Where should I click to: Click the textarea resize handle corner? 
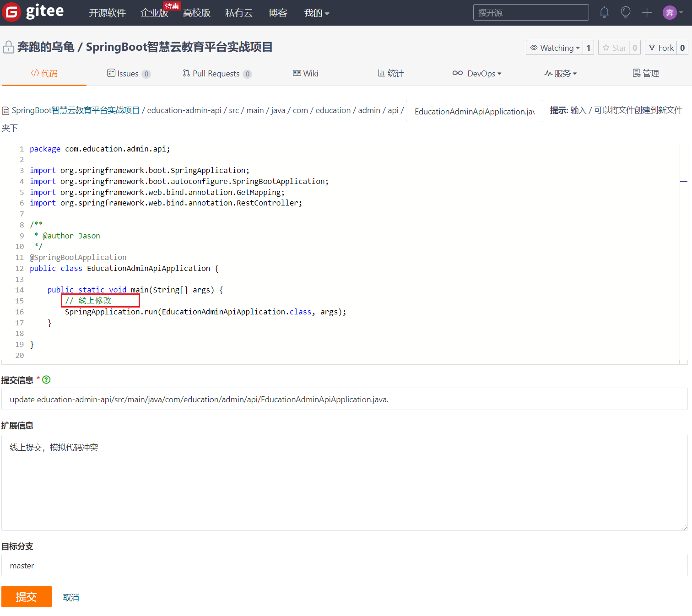(x=684, y=527)
